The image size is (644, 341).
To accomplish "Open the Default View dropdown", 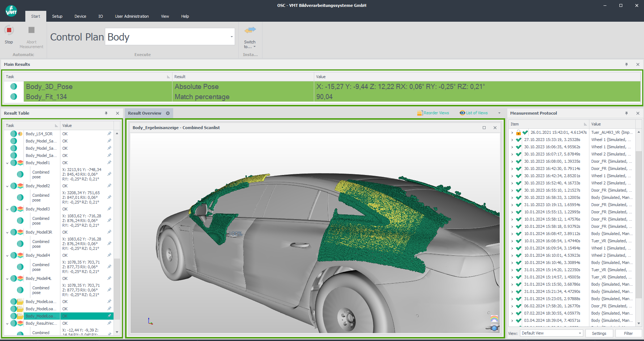I will (580, 333).
